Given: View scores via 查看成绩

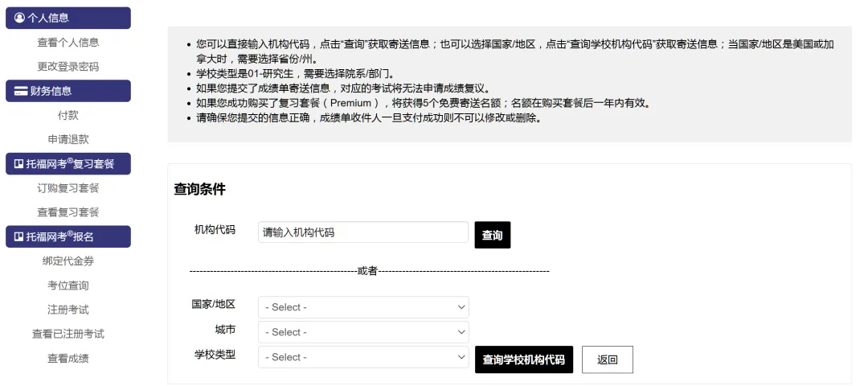Looking at the screenshot, I should pos(68,359).
